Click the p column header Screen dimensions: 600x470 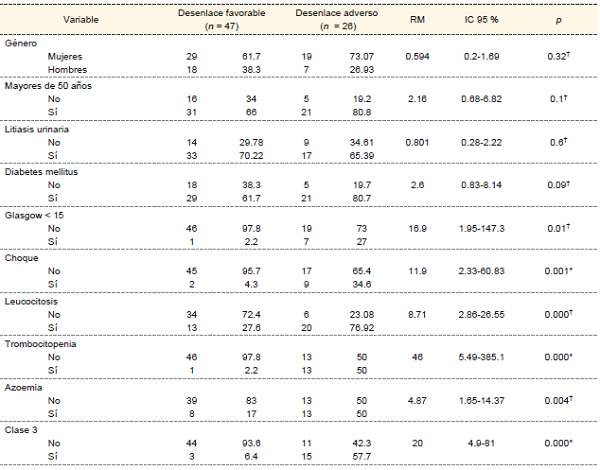(x=560, y=19)
